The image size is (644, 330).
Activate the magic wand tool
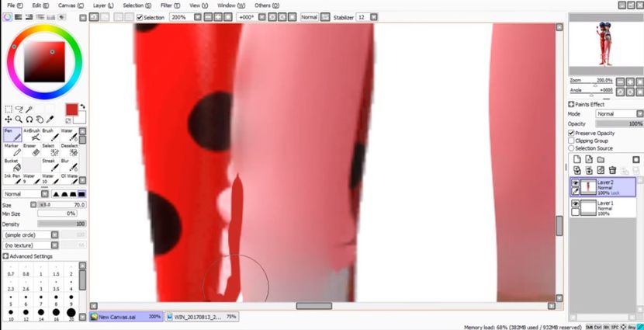[29, 109]
